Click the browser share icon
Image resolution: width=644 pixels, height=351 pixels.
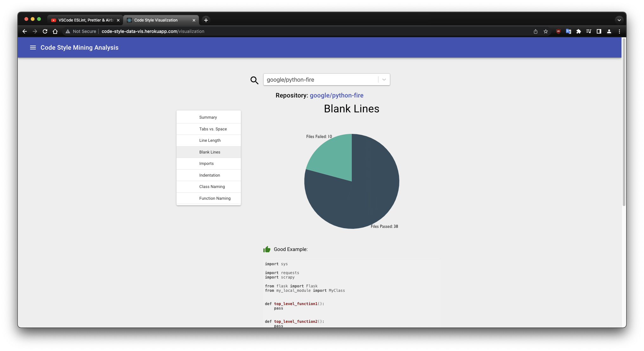(x=535, y=31)
